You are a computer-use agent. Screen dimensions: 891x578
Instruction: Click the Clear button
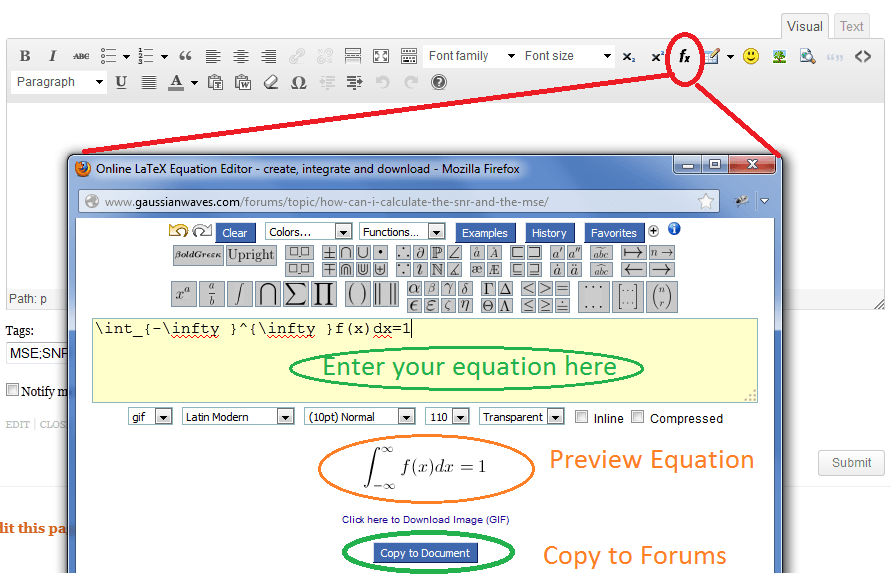pyautogui.click(x=235, y=233)
